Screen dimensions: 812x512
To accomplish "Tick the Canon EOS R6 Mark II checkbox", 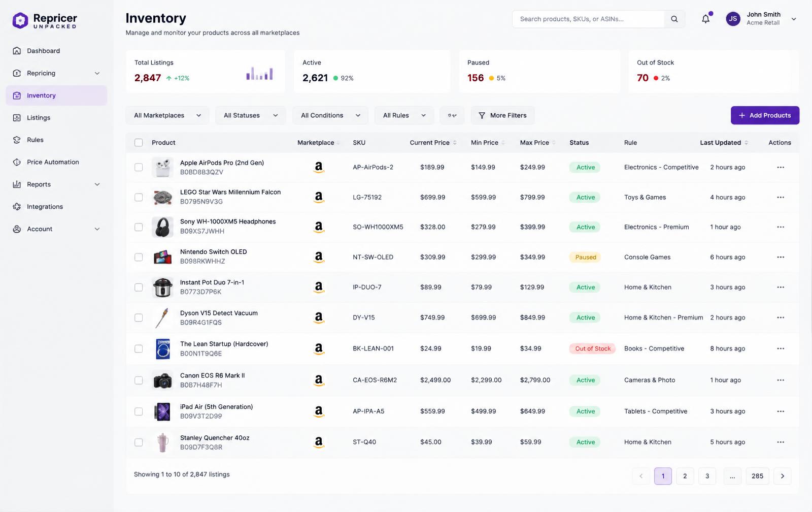I will pyautogui.click(x=139, y=380).
